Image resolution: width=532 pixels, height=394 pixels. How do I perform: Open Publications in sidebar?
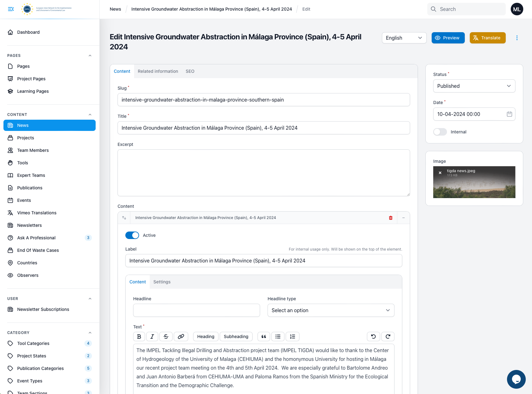coord(50,188)
